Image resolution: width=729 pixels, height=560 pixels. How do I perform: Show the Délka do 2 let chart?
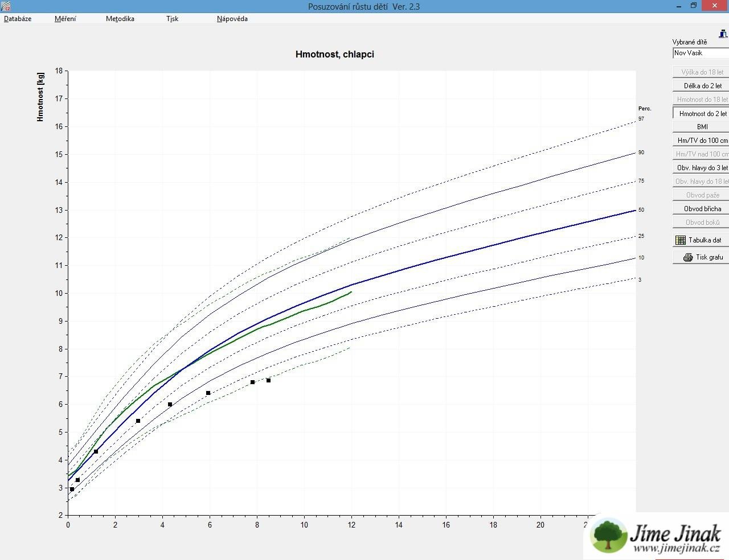[702, 86]
